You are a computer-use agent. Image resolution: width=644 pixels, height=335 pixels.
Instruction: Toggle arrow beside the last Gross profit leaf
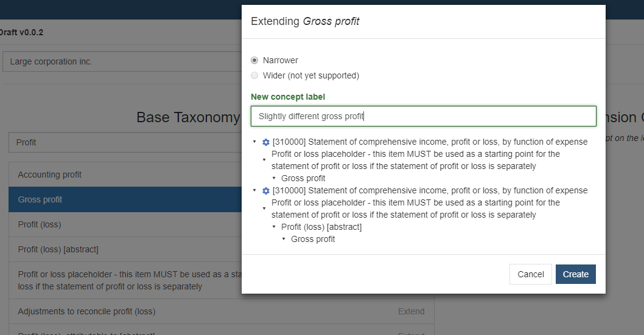click(x=284, y=239)
